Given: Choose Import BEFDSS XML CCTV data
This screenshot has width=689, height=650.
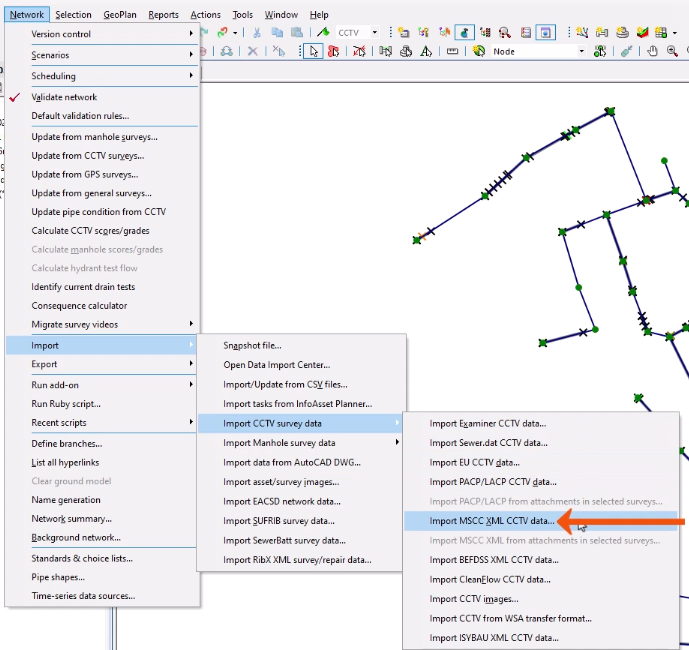Looking at the screenshot, I should click(x=541, y=560).
